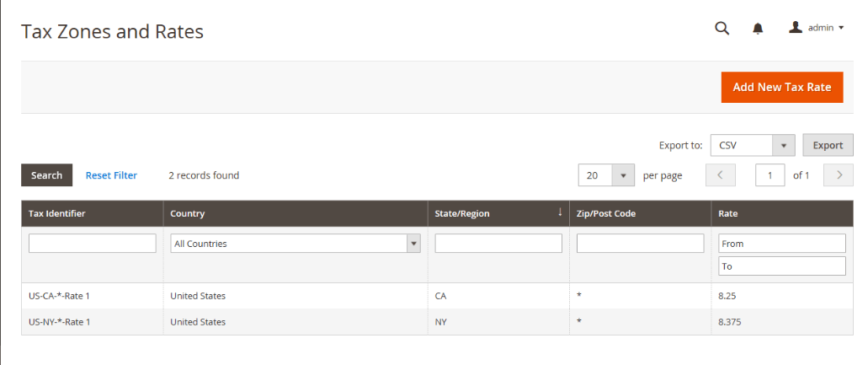Click the Zip/Post Code filter field

pyautogui.click(x=640, y=244)
